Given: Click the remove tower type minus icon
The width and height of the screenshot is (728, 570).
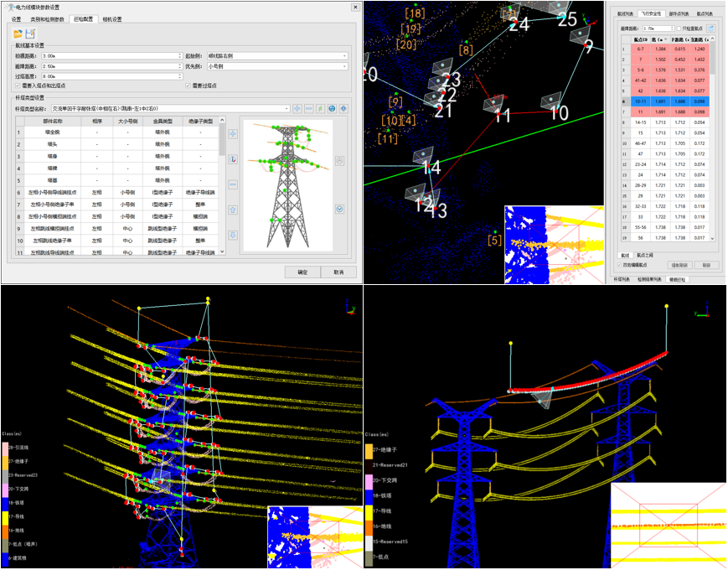Looking at the screenshot, I should click(x=309, y=109).
